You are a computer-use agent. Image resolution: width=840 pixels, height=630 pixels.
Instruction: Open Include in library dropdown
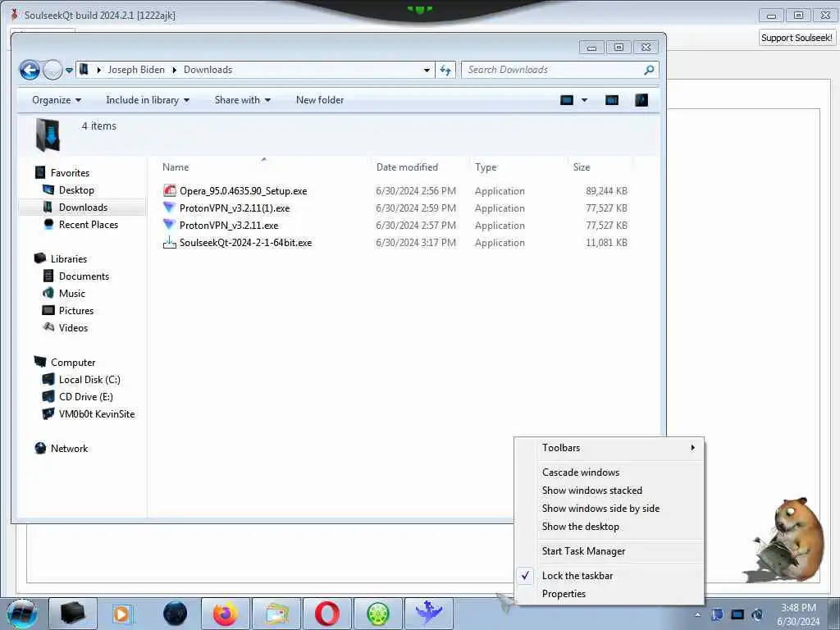tap(148, 100)
